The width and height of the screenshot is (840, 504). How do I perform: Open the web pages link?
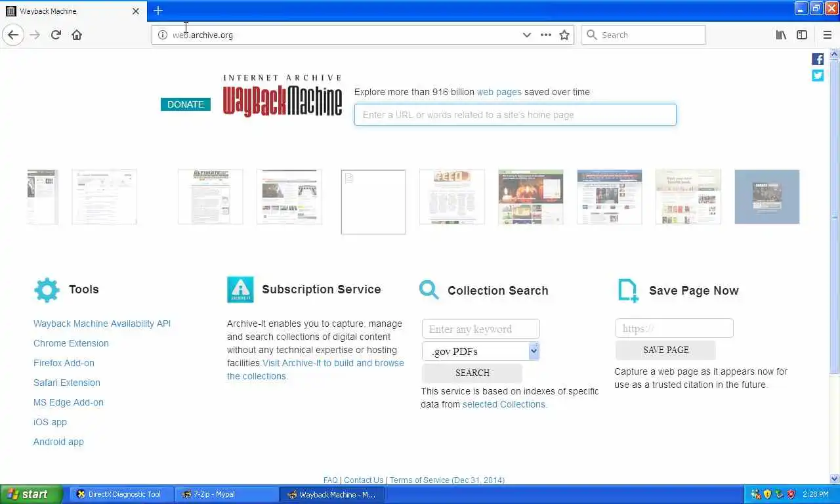(499, 92)
